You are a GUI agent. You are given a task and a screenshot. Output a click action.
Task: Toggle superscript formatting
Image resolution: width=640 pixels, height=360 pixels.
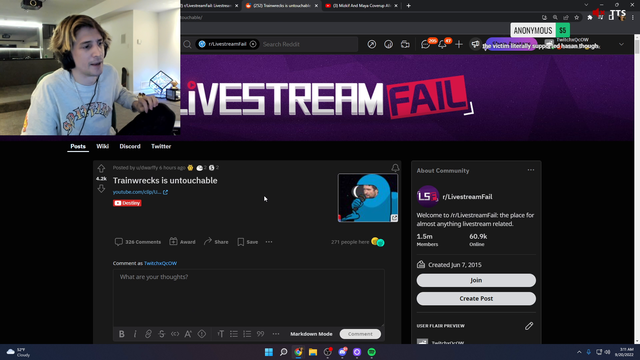pyautogui.click(x=188, y=334)
